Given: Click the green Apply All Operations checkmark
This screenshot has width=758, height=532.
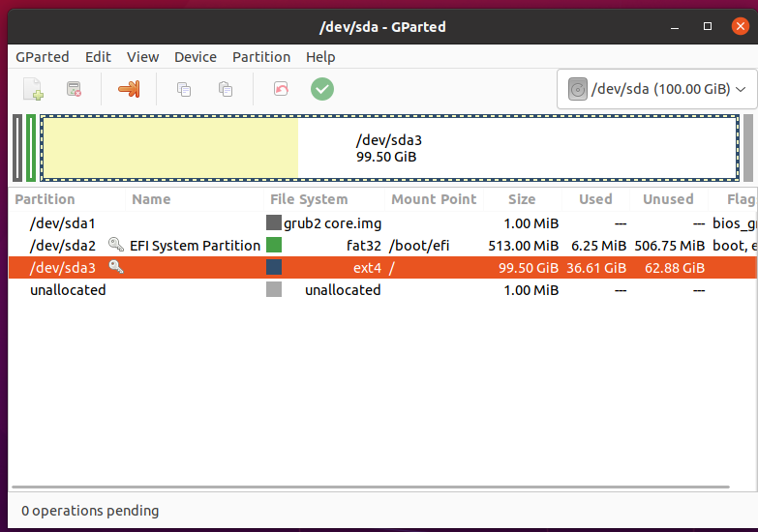Looking at the screenshot, I should click(x=322, y=89).
